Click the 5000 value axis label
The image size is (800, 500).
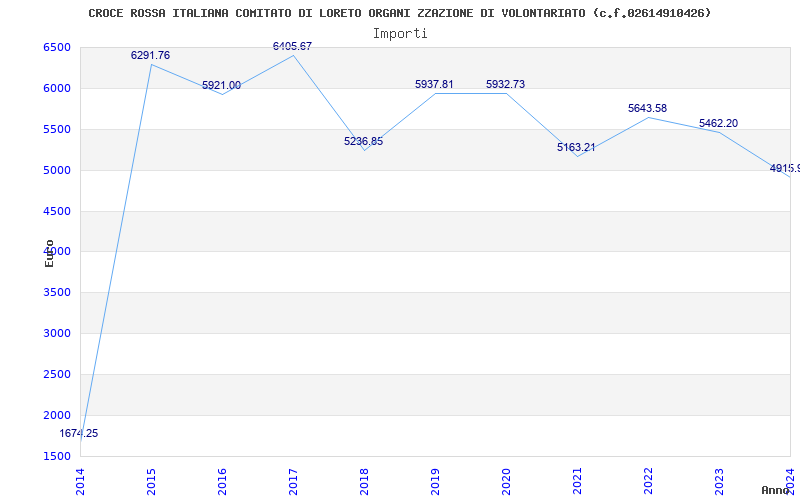coord(56,170)
